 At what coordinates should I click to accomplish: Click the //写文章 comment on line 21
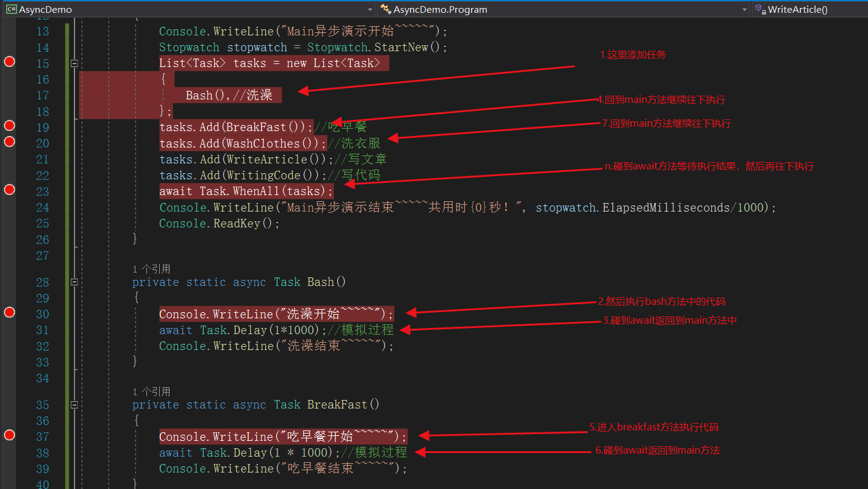click(360, 159)
